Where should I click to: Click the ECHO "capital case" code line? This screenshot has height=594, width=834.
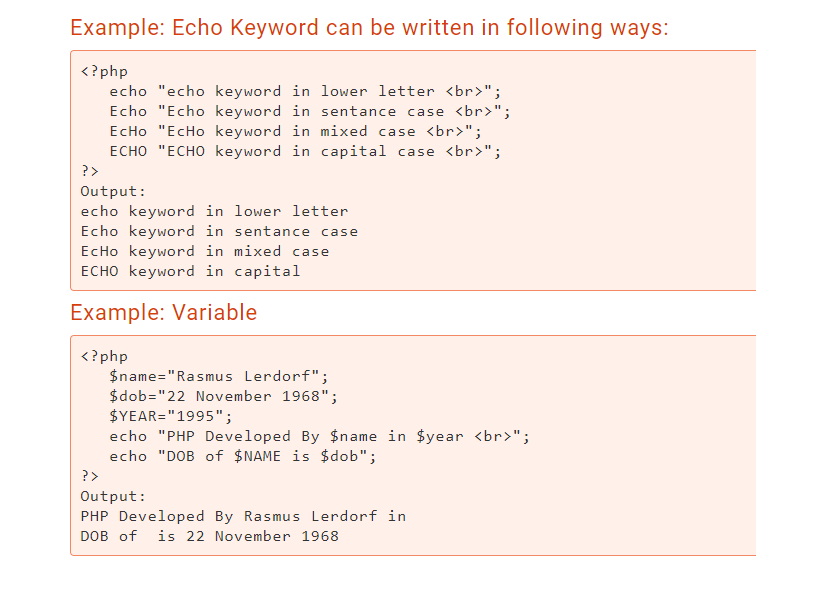[x=305, y=151]
